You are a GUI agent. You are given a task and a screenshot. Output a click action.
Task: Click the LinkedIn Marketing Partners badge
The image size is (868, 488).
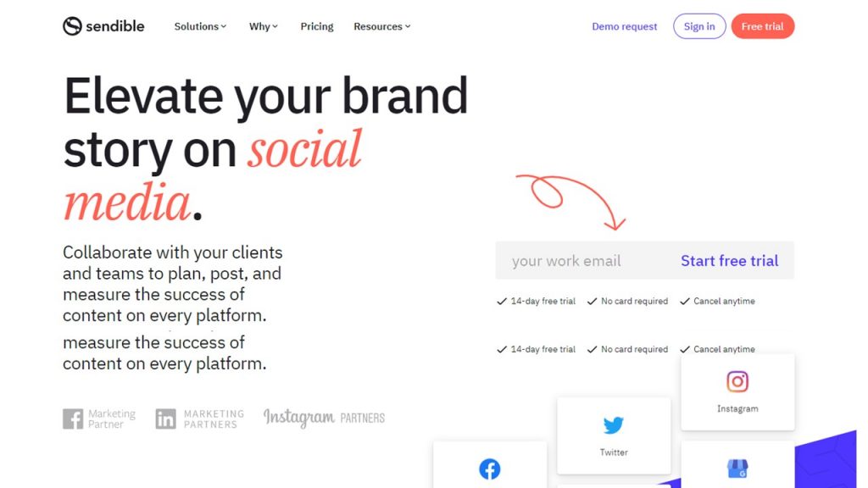200,419
